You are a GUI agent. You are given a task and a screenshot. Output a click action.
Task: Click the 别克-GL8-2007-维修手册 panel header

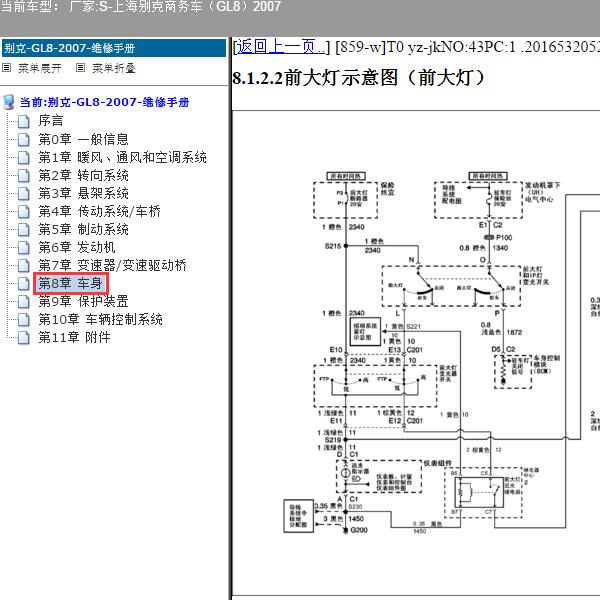pyautogui.click(x=114, y=48)
